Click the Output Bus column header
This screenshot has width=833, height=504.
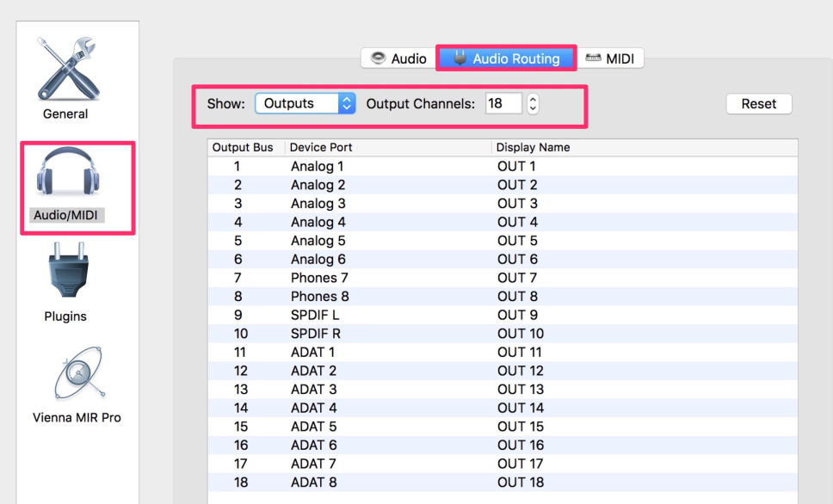coord(243,147)
